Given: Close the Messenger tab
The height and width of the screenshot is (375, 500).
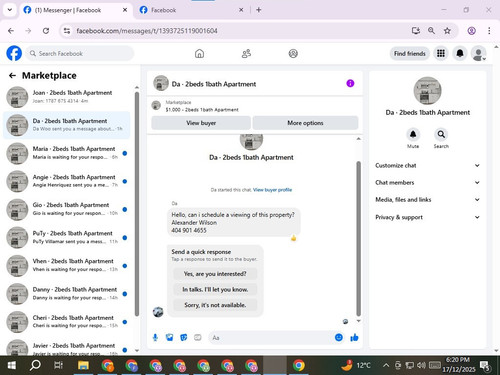Looking at the screenshot, I should [125, 10].
